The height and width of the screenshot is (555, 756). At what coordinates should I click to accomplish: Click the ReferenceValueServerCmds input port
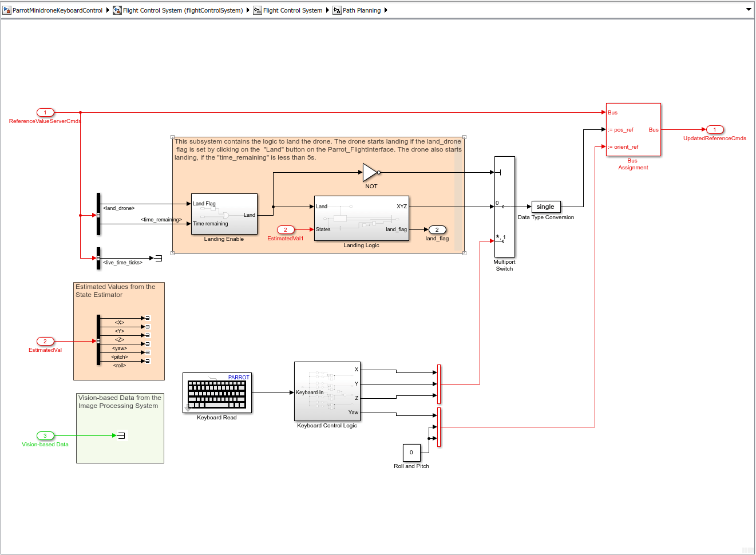pos(45,113)
